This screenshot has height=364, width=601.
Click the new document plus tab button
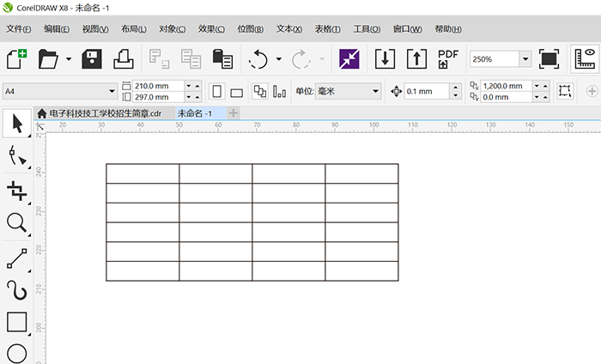pyautogui.click(x=234, y=113)
